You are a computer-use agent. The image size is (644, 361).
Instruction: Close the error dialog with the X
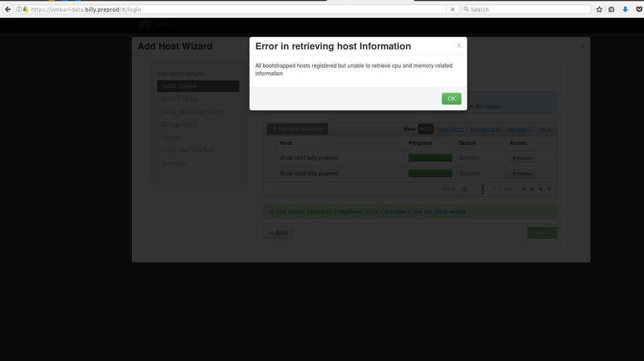pos(459,45)
